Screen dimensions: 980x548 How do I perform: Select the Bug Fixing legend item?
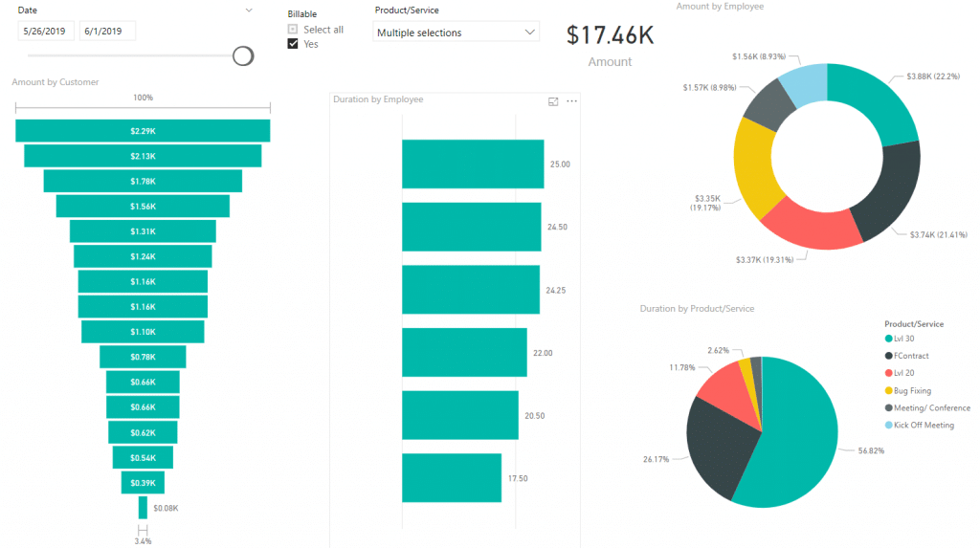pos(908,390)
